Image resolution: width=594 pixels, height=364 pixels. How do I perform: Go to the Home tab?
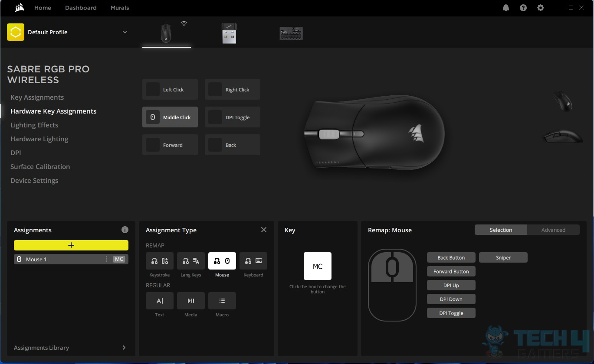point(43,8)
